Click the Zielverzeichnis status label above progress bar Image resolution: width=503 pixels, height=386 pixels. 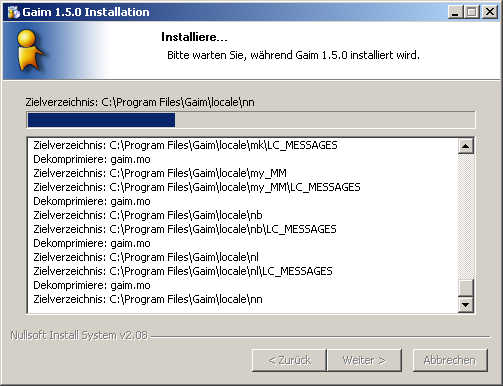coord(140,102)
